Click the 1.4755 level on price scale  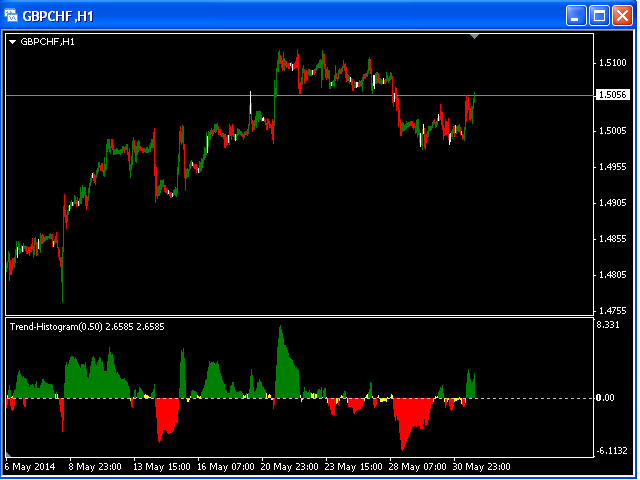coord(612,311)
